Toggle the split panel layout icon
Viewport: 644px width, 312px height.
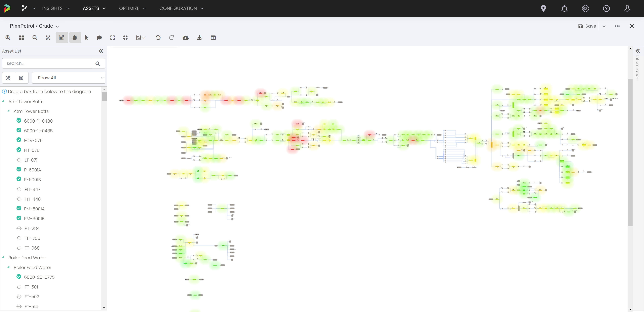213,38
